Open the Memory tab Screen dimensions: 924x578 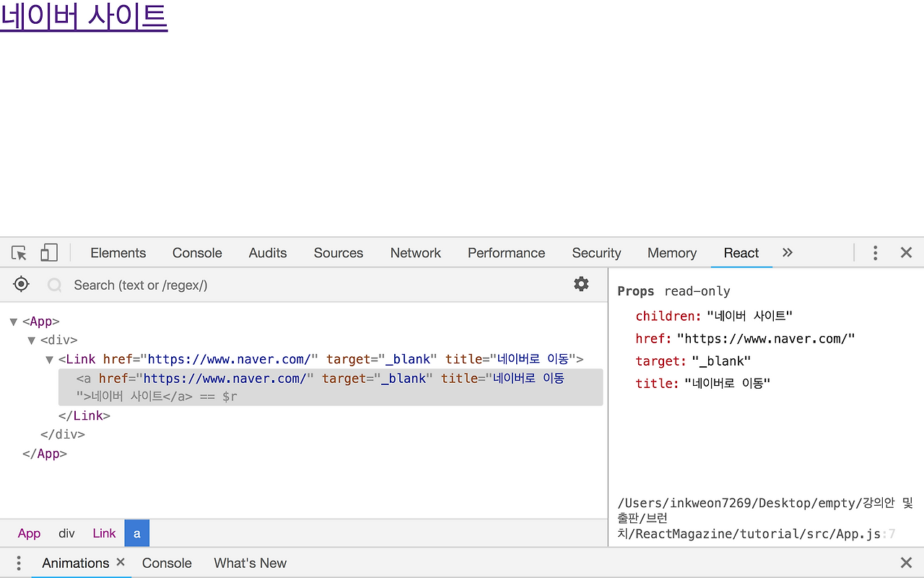pos(672,253)
